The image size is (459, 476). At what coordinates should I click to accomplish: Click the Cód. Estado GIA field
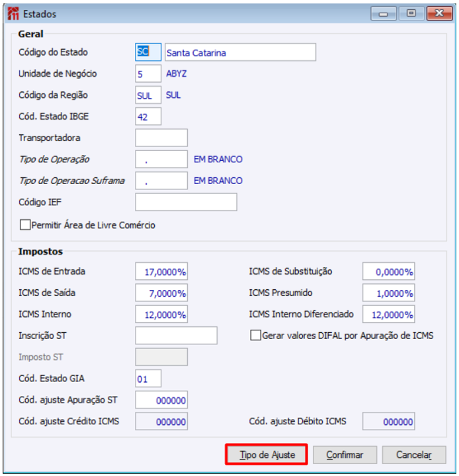(x=148, y=379)
